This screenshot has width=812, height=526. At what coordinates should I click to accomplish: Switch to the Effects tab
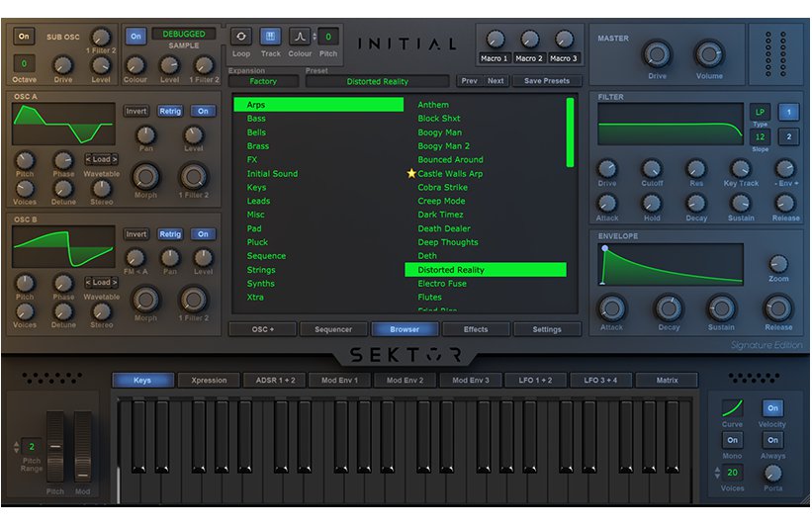tap(476, 329)
